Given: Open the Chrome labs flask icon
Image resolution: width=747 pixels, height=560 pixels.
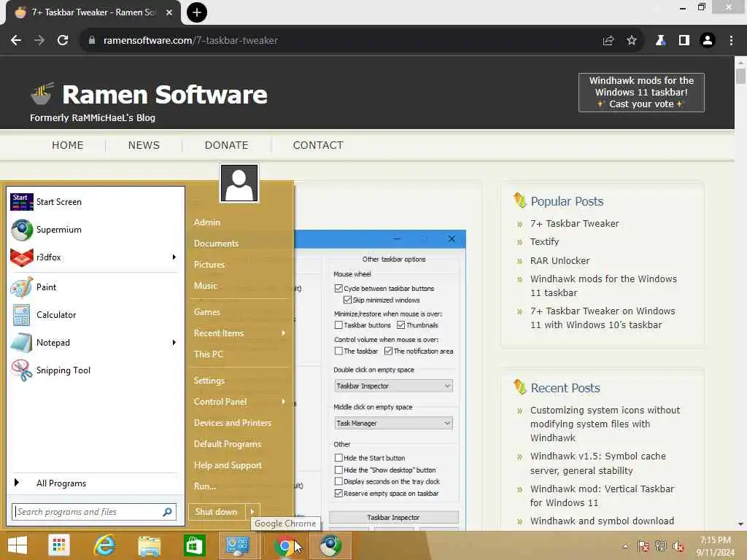Looking at the screenshot, I should 660,41.
